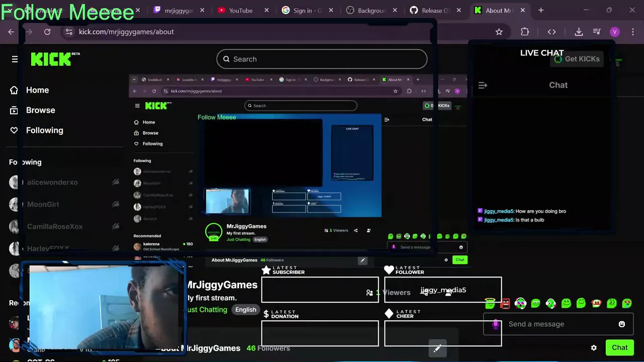Click the English language tag

[246, 310]
